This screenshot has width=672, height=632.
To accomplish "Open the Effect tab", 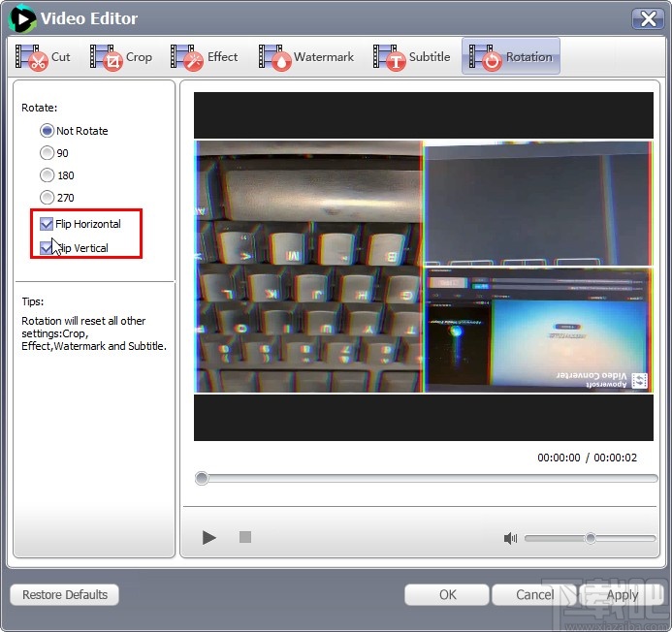I will click(x=204, y=56).
